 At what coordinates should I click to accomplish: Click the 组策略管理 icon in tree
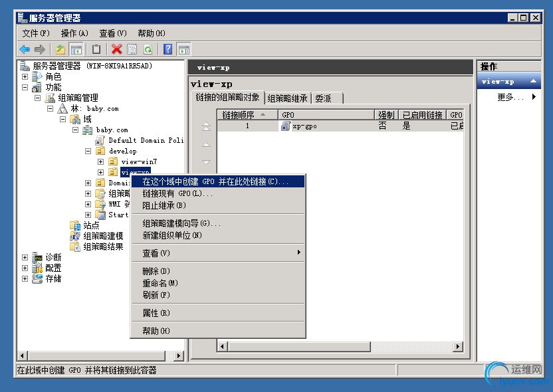(50, 98)
